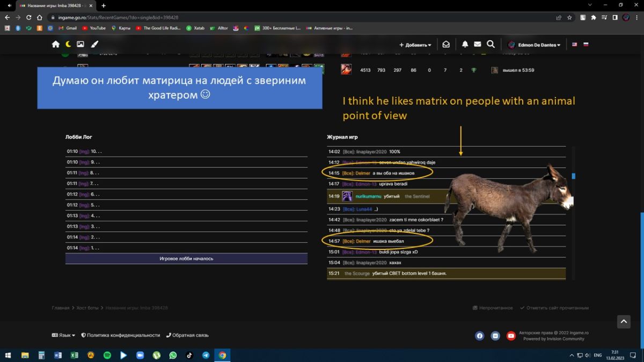The image size is (644, 362).
Task: Click the paintbrush theme icon
Action: (x=94, y=45)
